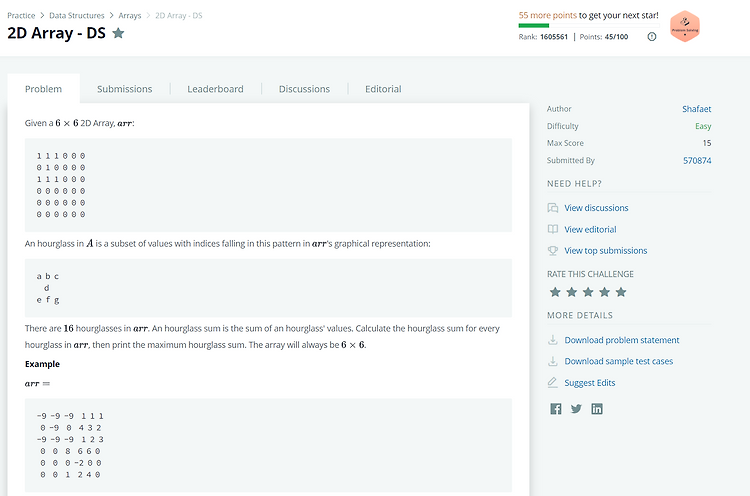750x496 pixels.
Task: Click the Rank: 1605561 text
Action: [x=543, y=37]
